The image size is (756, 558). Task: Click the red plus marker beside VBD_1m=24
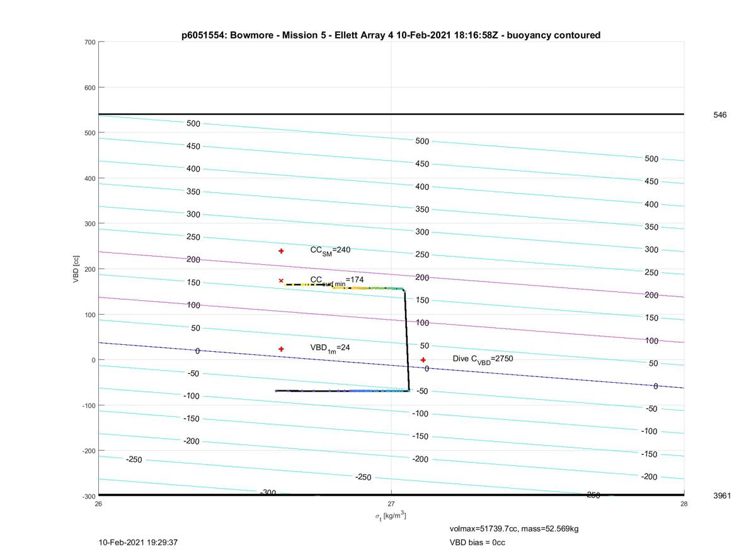point(281,349)
